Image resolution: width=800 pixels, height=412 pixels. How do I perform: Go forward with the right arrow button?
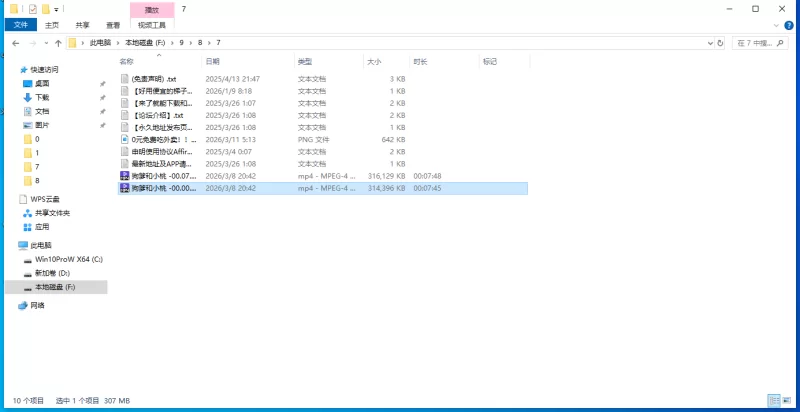pyautogui.click(x=33, y=43)
